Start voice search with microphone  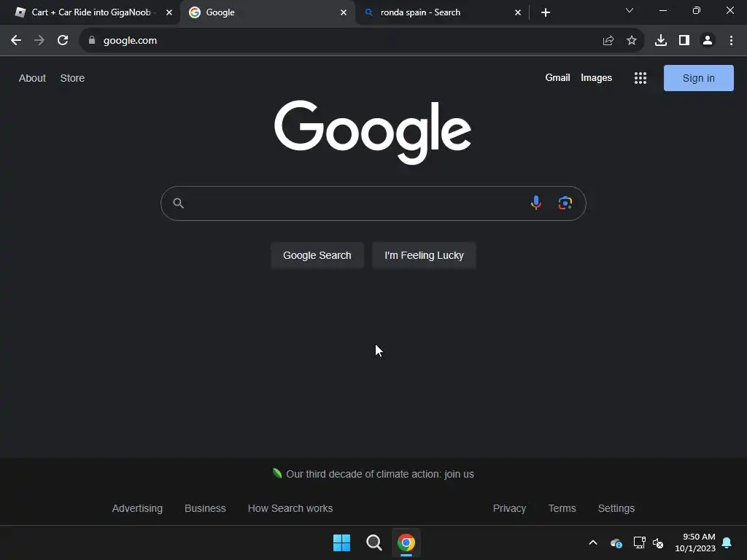(536, 203)
